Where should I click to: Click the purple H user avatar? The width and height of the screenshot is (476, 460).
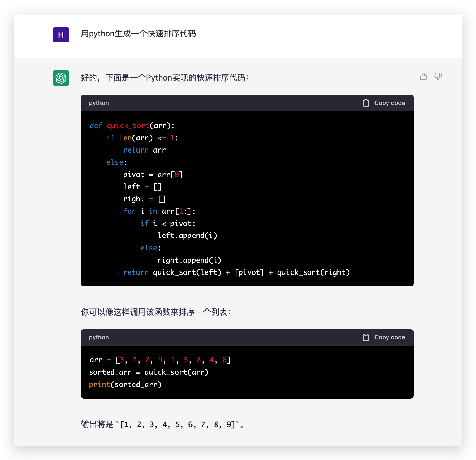pyautogui.click(x=60, y=35)
